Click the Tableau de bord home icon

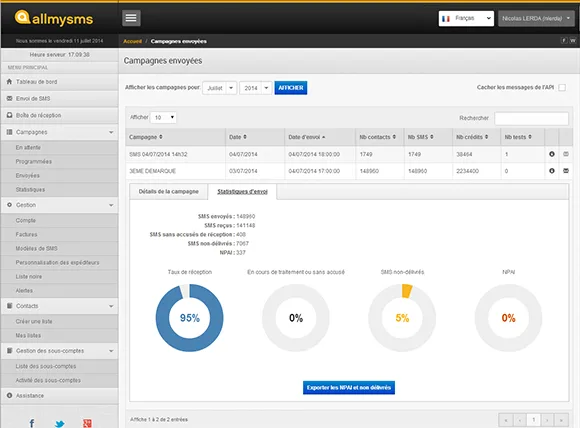tap(9, 81)
